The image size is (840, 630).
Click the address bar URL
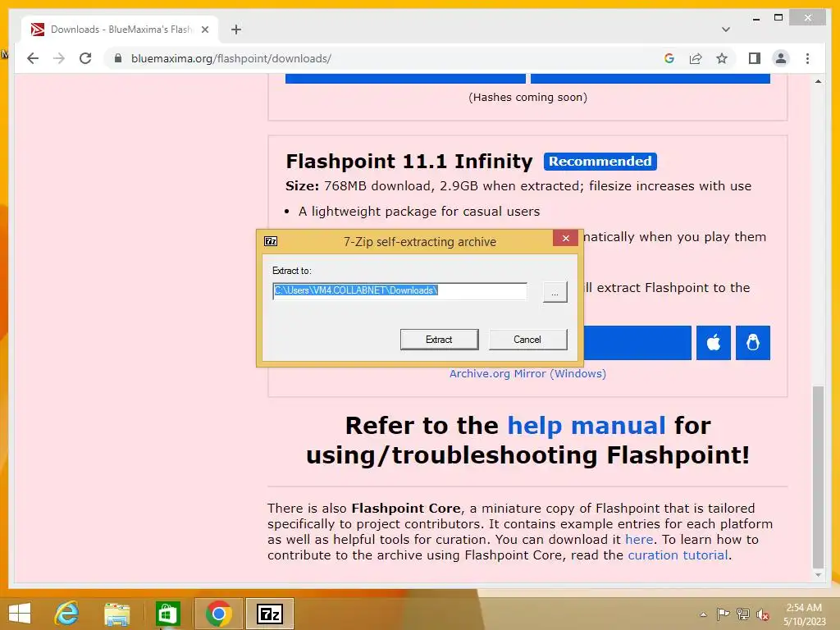(231, 58)
